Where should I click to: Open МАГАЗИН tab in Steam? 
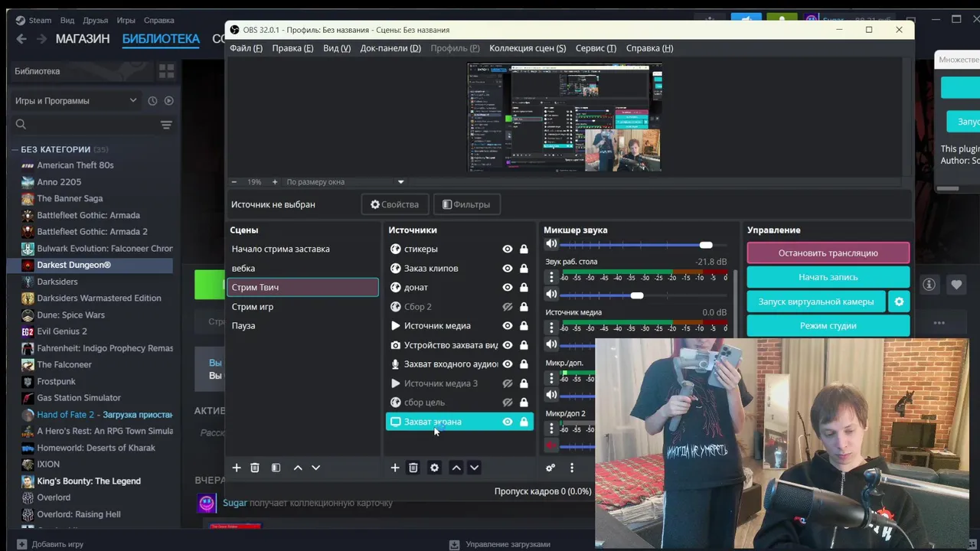[83, 39]
